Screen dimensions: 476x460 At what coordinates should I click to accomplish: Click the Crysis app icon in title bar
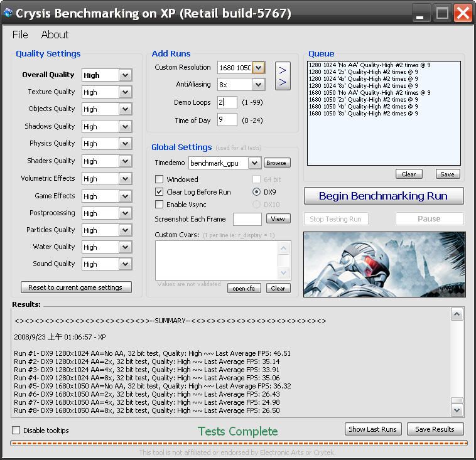(8, 13)
